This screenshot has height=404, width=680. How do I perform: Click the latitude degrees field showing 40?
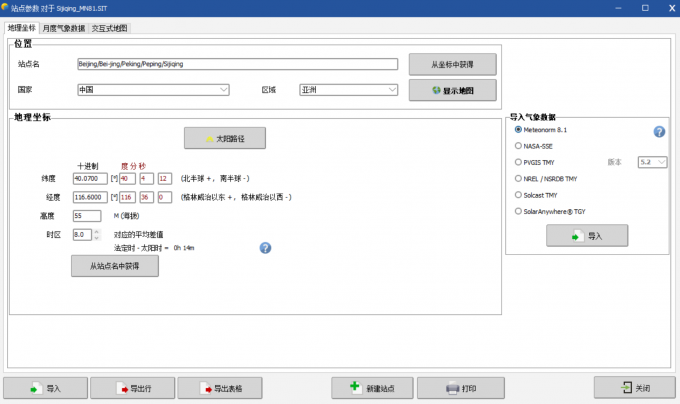coord(128,179)
